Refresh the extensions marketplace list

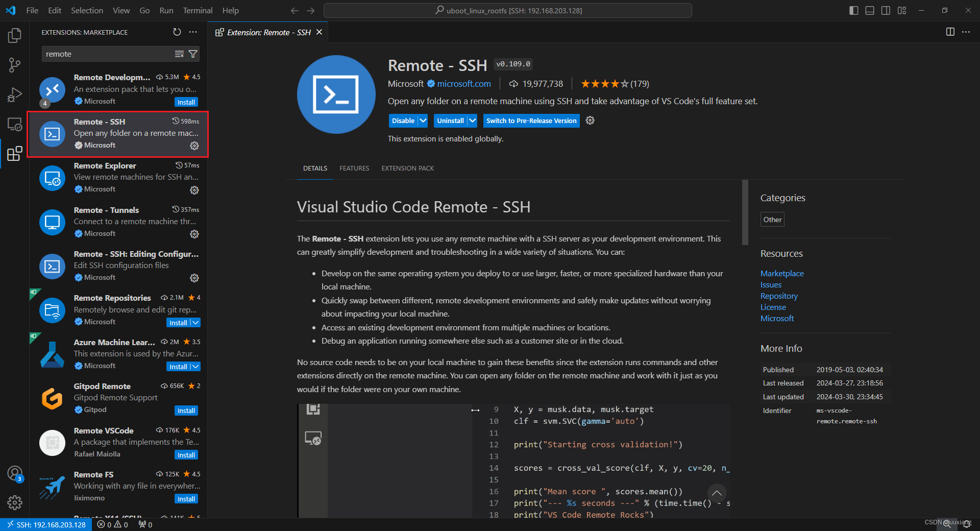177,32
